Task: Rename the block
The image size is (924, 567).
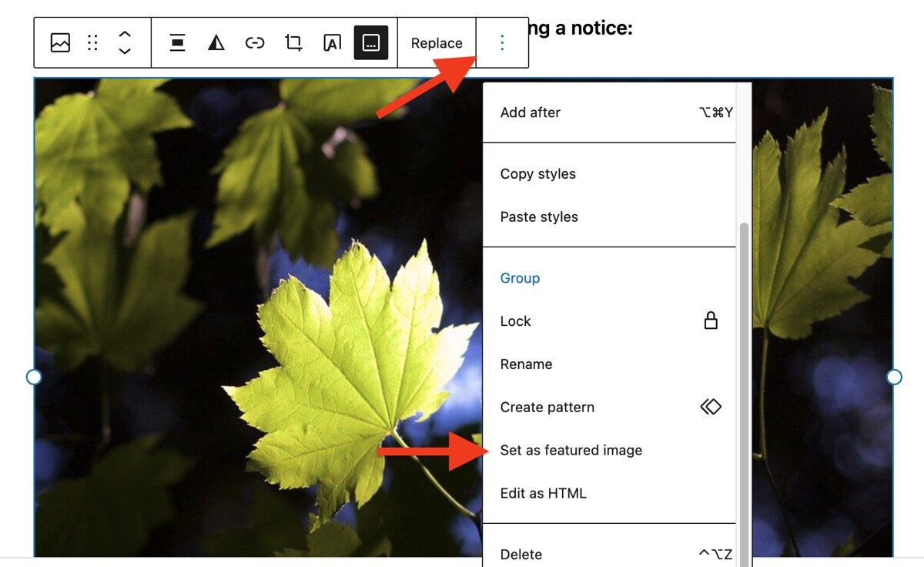Action: [526, 364]
